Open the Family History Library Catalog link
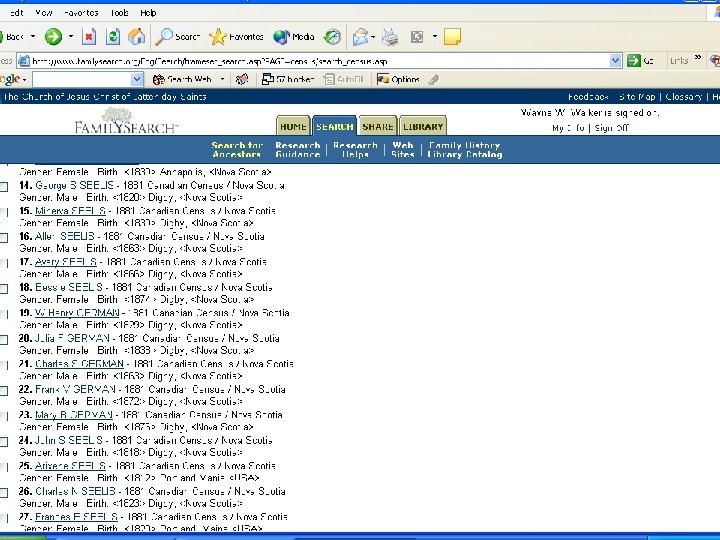 [x=465, y=150]
